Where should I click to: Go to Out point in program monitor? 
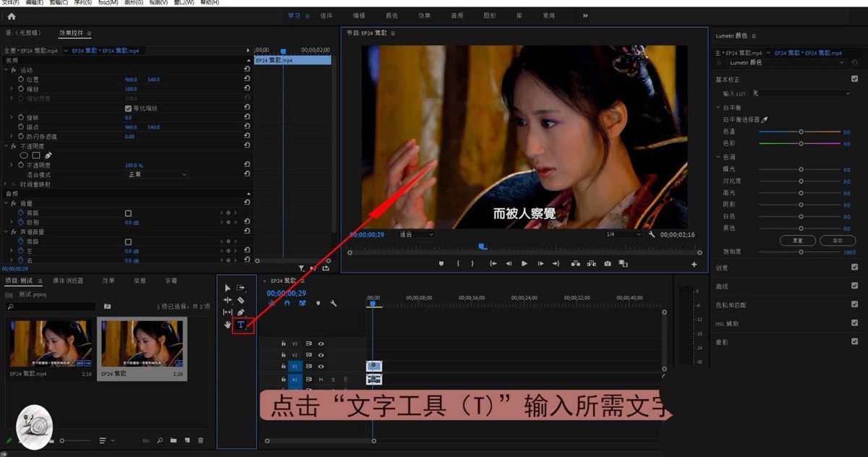point(556,264)
